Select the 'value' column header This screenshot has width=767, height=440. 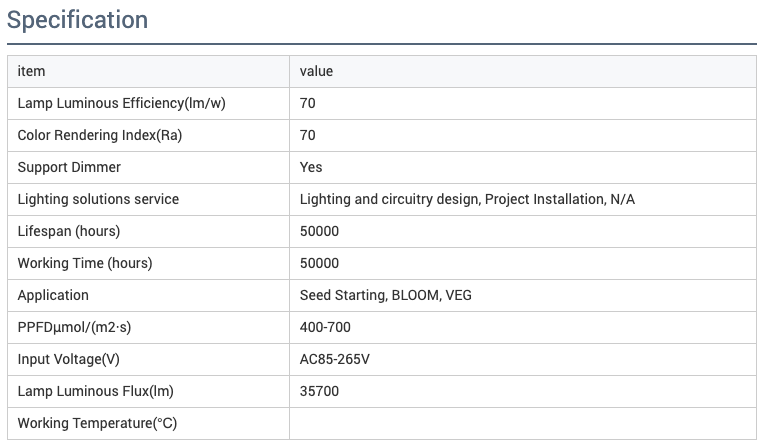(x=316, y=71)
